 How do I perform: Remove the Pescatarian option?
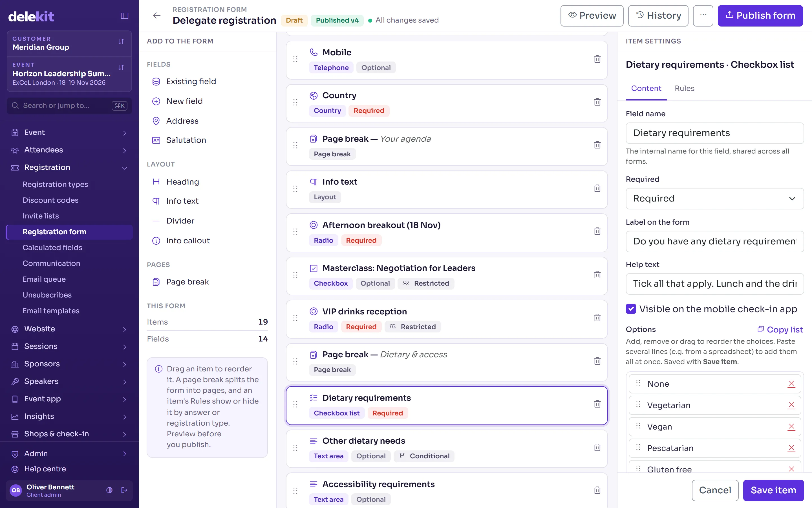791,448
